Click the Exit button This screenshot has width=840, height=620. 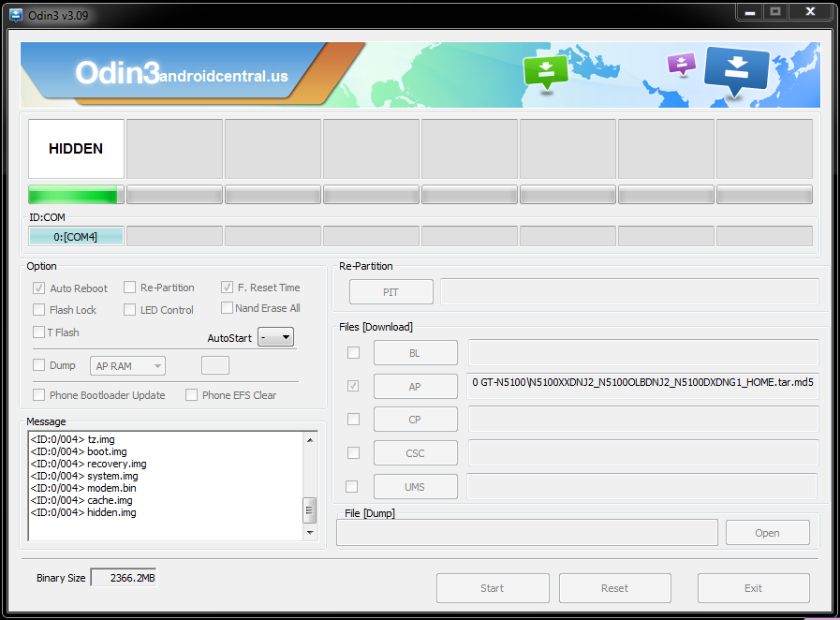(x=753, y=588)
